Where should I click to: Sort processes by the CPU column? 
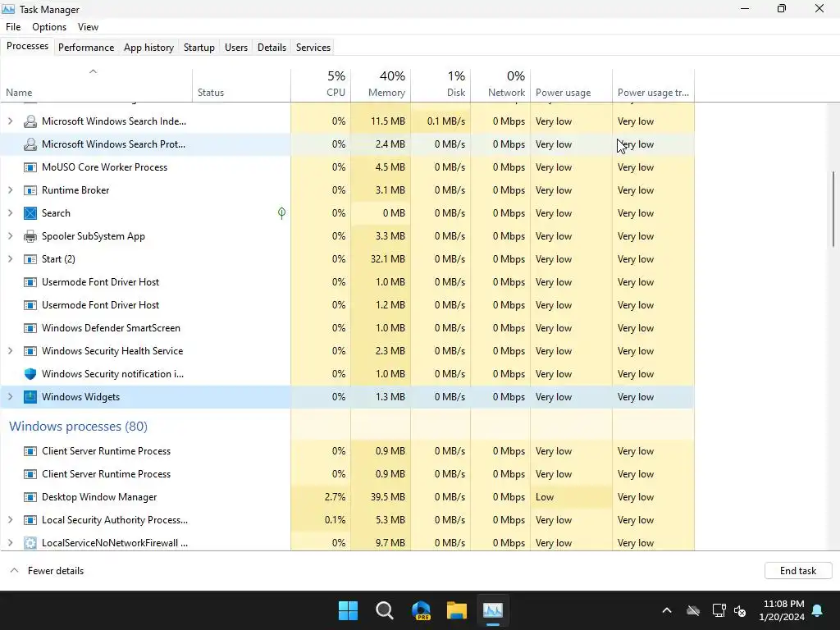(321, 84)
